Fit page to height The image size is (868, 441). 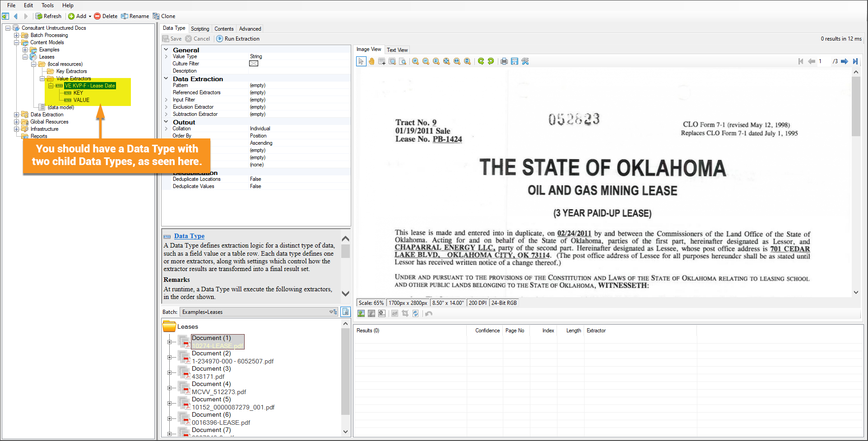point(467,61)
